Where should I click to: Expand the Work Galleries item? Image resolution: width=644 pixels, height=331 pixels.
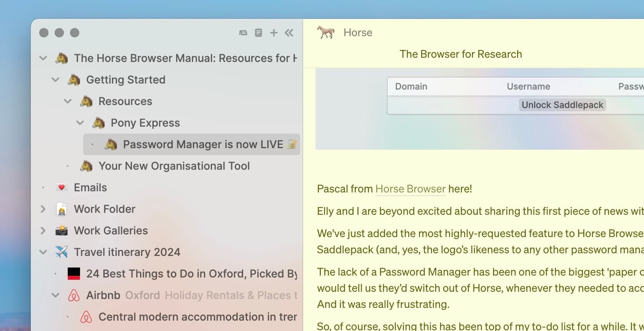tap(43, 231)
